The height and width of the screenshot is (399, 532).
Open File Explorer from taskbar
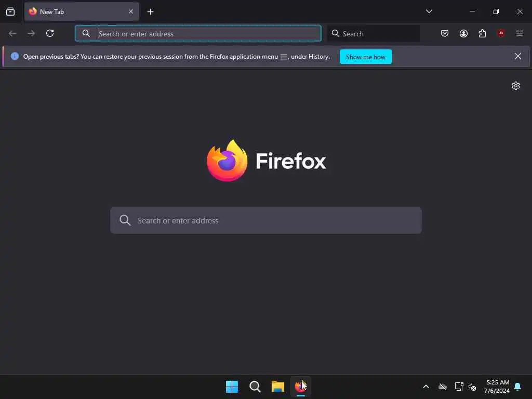(277, 387)
